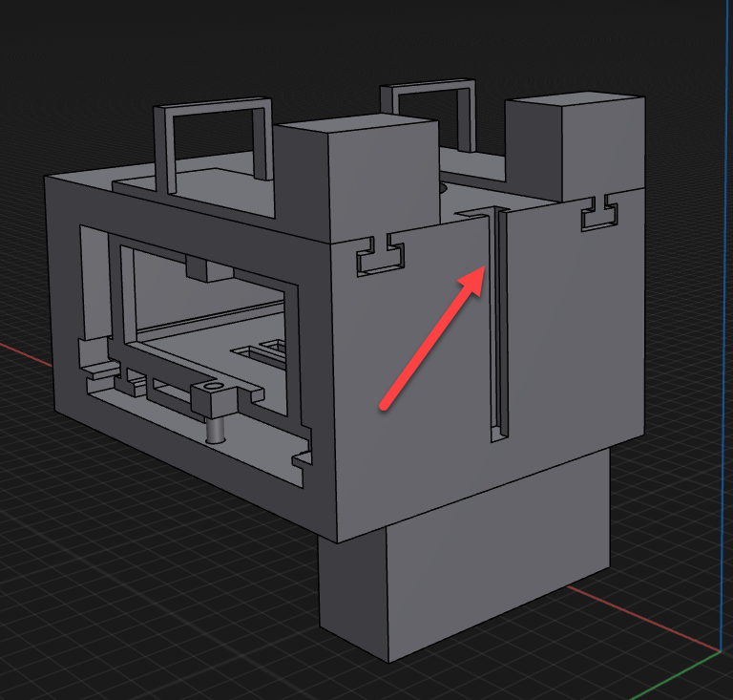Select the right handle on top of the model

(468, 115)
